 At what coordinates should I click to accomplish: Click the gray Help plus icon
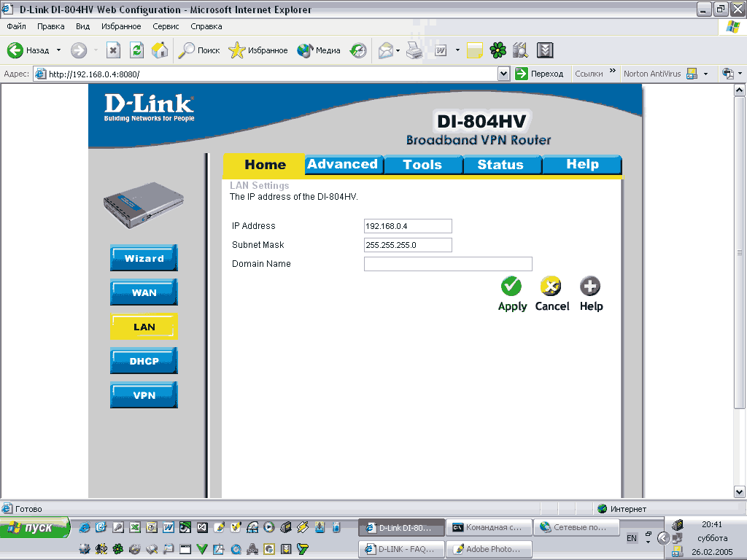tap(590, 286)
